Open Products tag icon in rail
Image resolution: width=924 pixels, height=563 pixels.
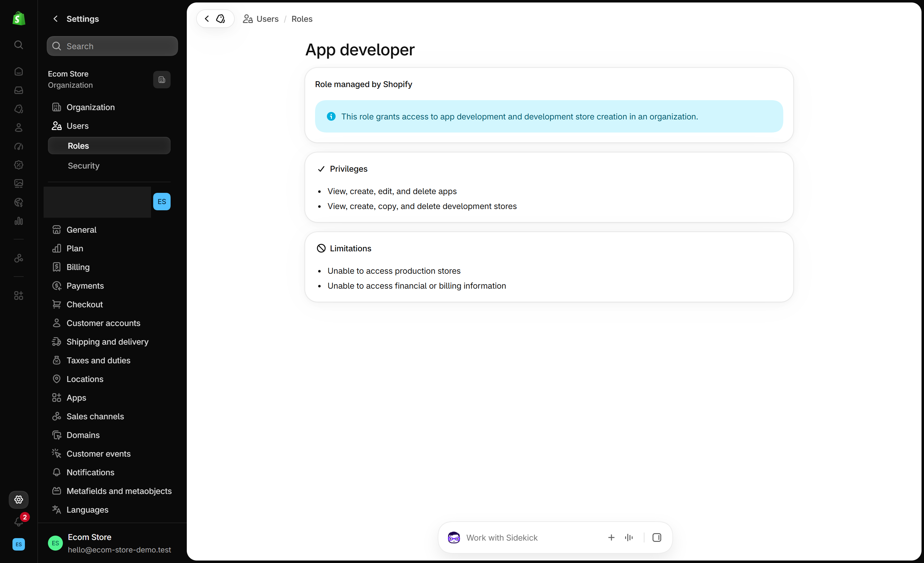coord(19,109)
